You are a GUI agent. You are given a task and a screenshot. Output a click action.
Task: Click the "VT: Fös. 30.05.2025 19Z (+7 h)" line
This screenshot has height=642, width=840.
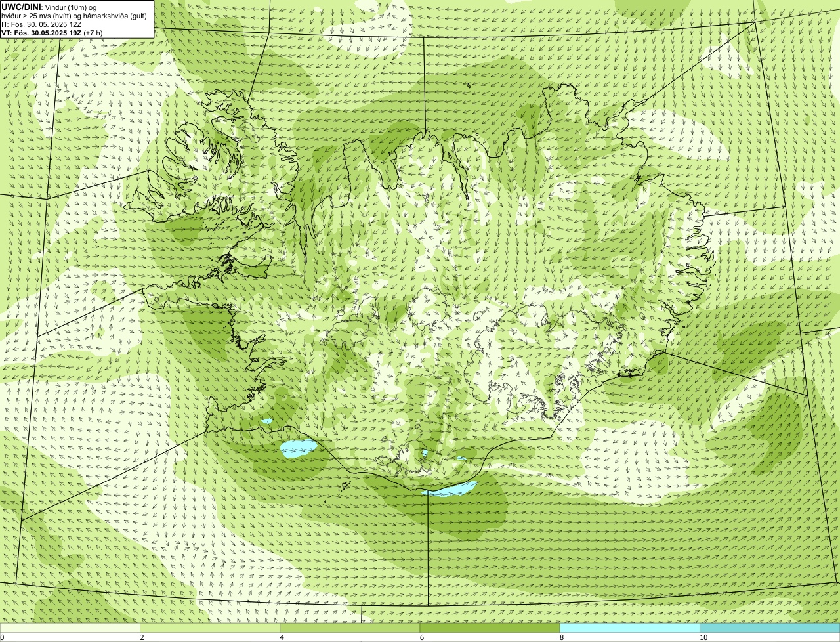click(x=52, y=32)
